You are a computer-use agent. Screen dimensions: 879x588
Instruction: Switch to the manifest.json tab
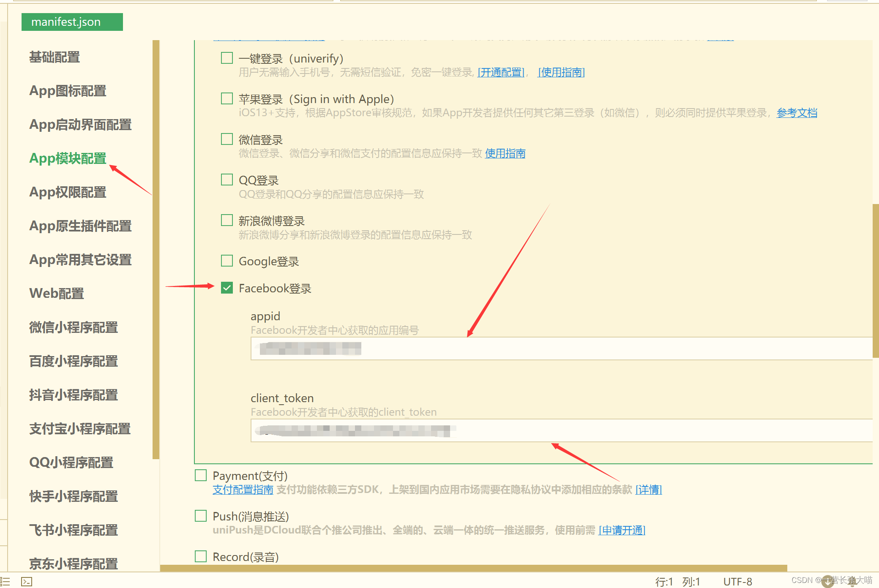[71, 22]
